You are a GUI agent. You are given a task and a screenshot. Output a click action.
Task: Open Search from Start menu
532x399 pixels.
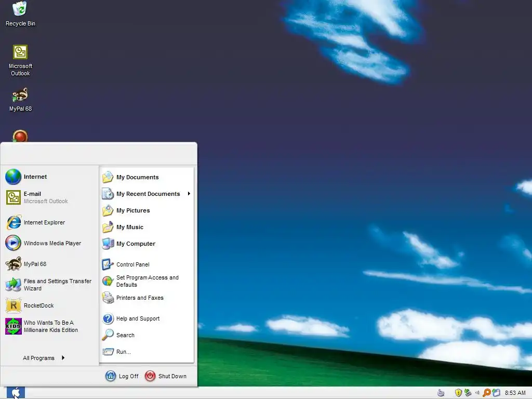point(147,335)
